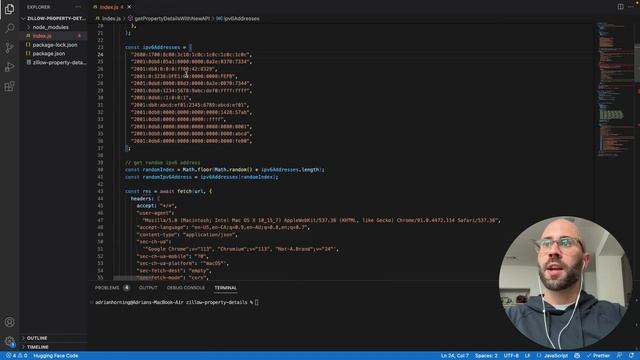Close the index.js editor tab
Screen dimensions: 640x360
[129, 7]
